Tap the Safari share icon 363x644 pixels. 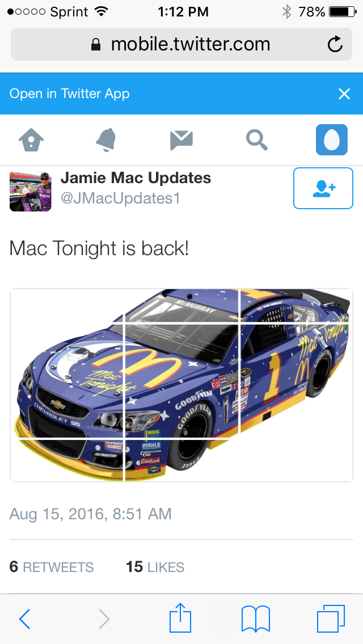tap(180, 618)
